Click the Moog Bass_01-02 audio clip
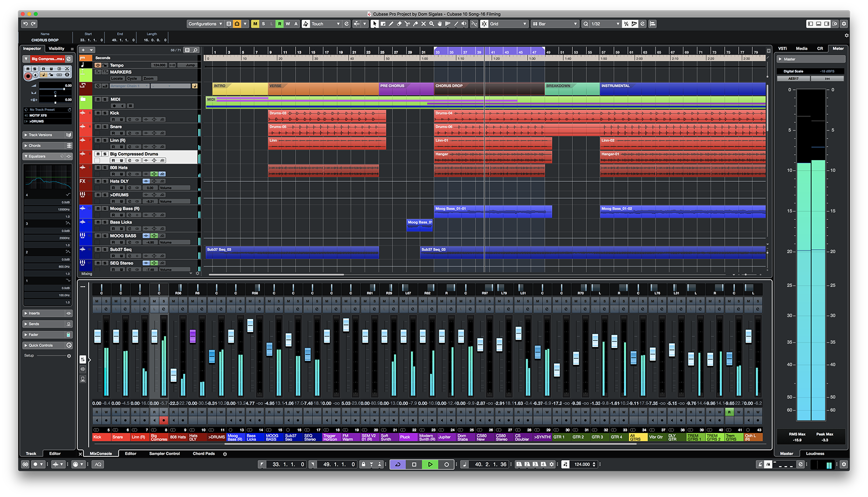This screenshot has height=497, width=868. click(683, 212)
